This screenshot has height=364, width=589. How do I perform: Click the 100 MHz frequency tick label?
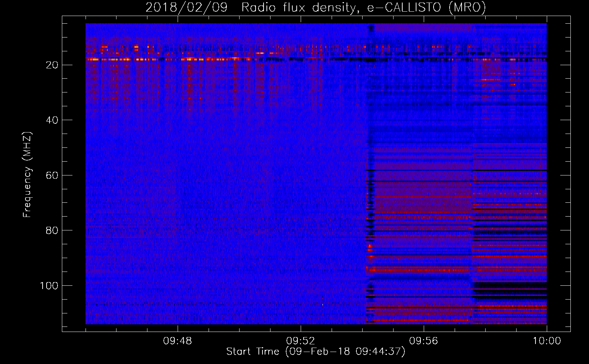click(49, 286)
